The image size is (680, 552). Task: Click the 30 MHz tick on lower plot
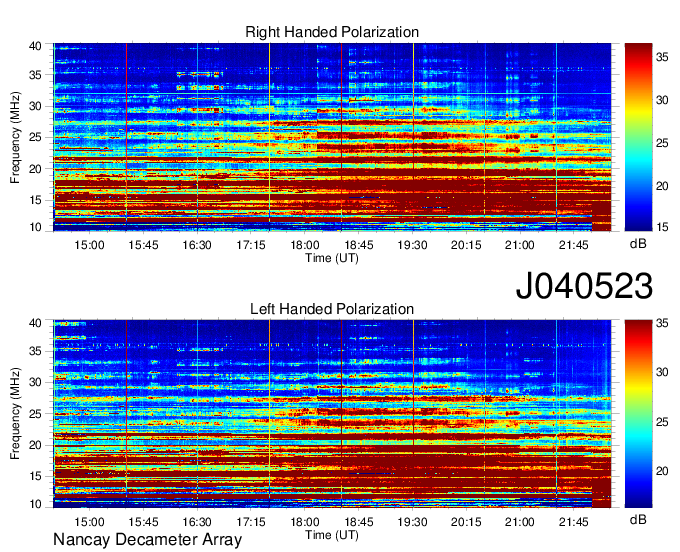[x=35, y=382]
